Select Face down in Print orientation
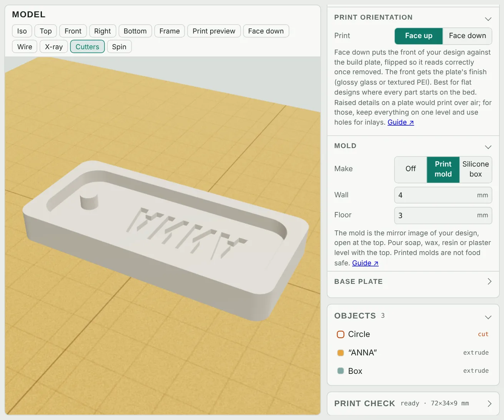Image resolution: width=504 pixels, height=420 pixels. 467,36
